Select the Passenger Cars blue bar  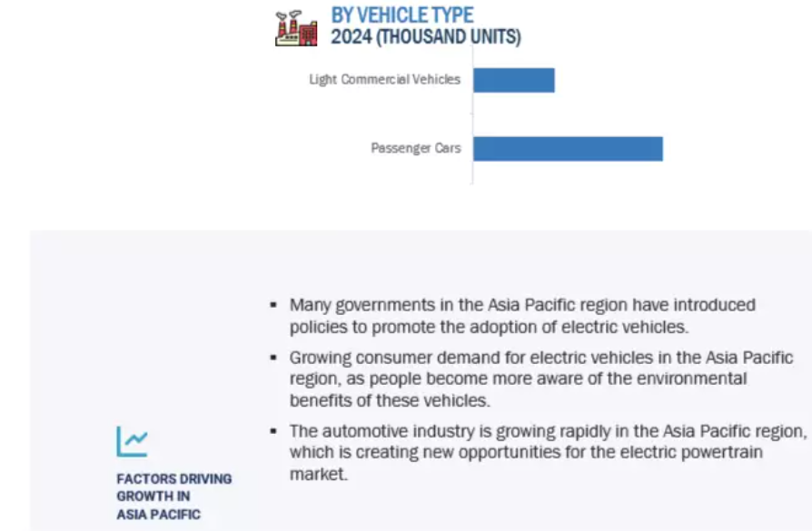coord(568,149)
